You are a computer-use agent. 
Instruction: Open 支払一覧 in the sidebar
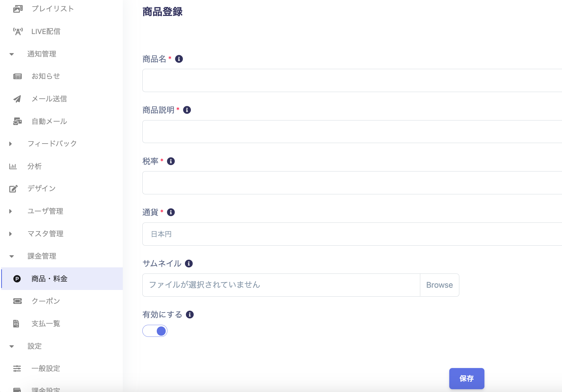click(x=46, y=324)
